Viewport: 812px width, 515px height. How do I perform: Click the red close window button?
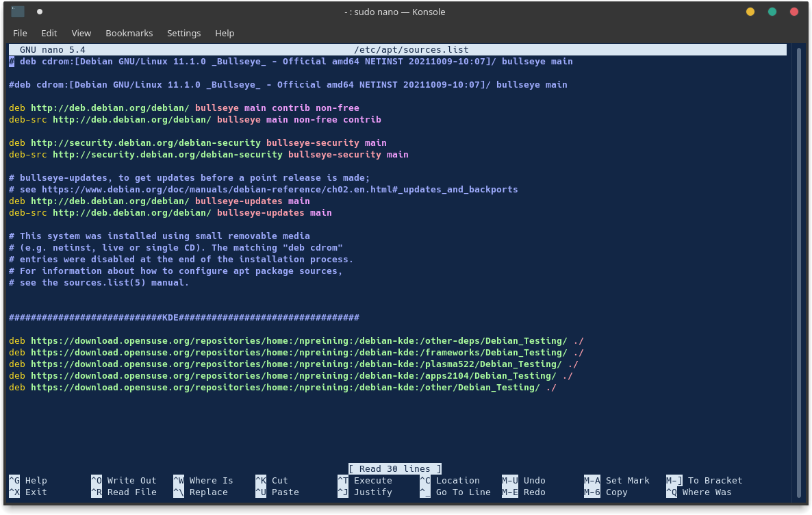tap(794, 12)
